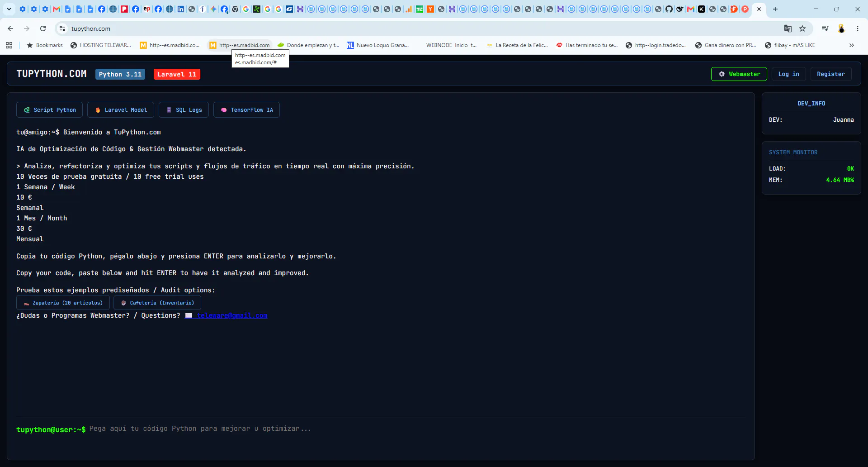
Task: Go forward to the next page
Action: [27, 29]
